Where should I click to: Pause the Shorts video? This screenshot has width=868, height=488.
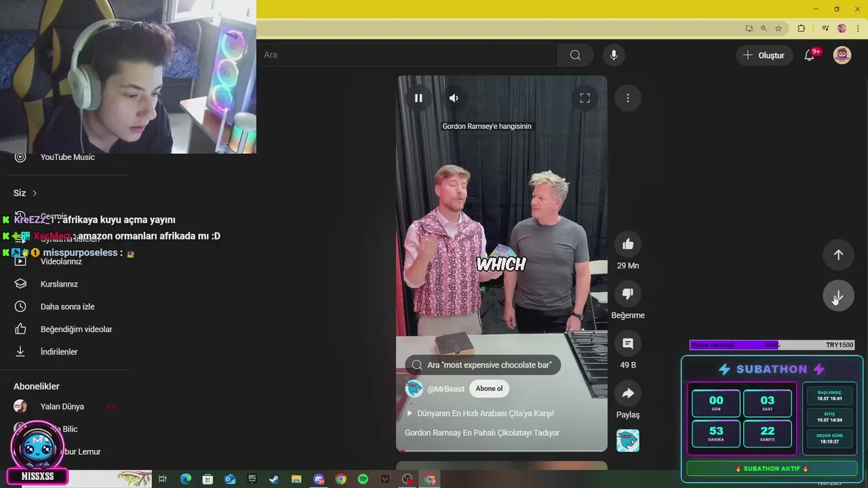[x=418, y=98]
